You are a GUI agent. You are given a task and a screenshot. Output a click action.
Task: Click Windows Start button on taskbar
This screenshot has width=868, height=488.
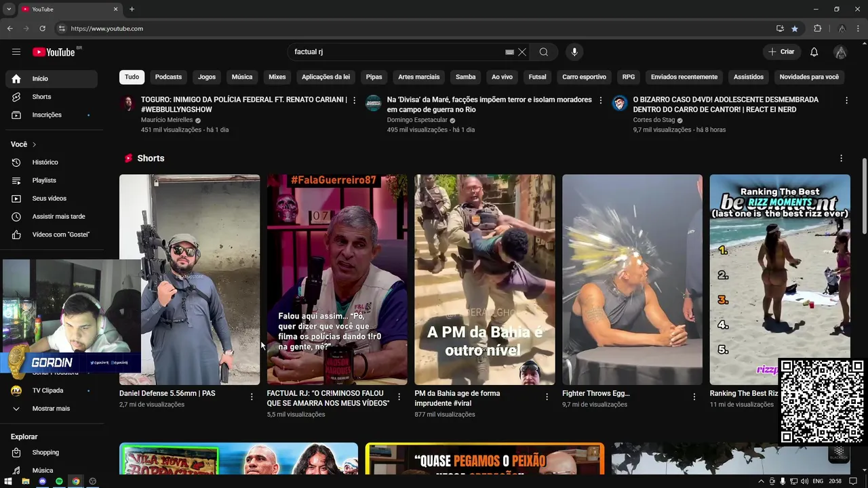click(8, 481)
